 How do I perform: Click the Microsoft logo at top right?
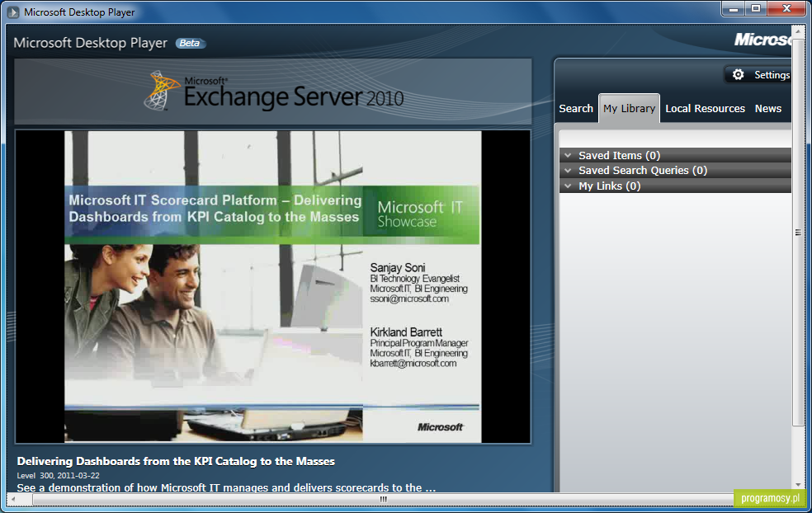[762, 40]
